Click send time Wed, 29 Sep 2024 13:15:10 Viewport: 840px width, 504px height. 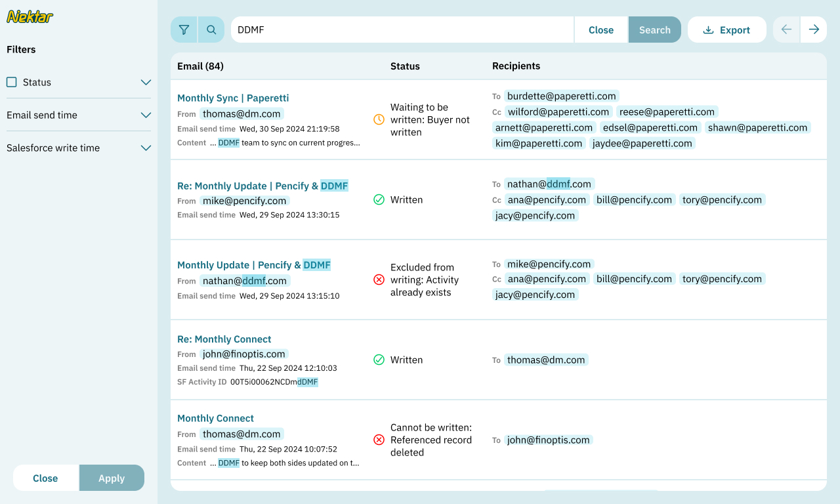(x=289, y=296)
